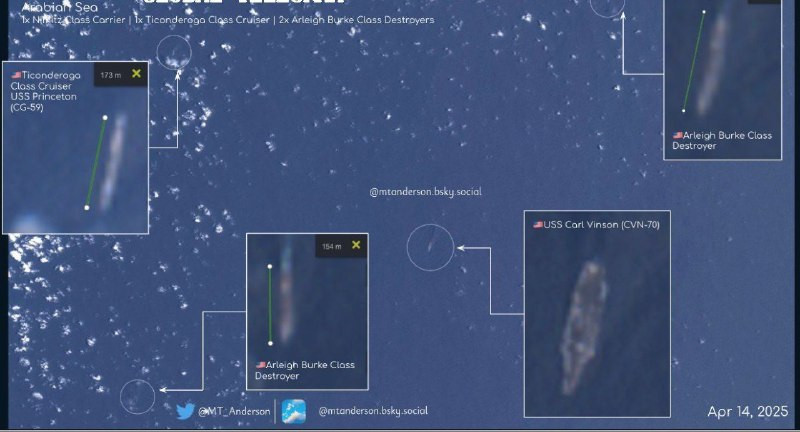Click the yellow X beside 173 m
800x432 pixels.
(136, 73)
